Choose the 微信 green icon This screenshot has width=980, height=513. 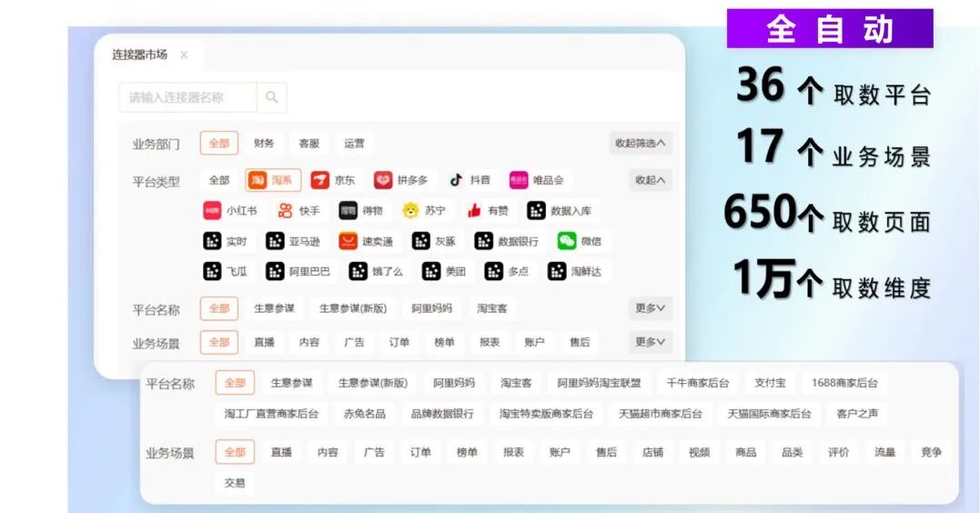coord(567,240)
